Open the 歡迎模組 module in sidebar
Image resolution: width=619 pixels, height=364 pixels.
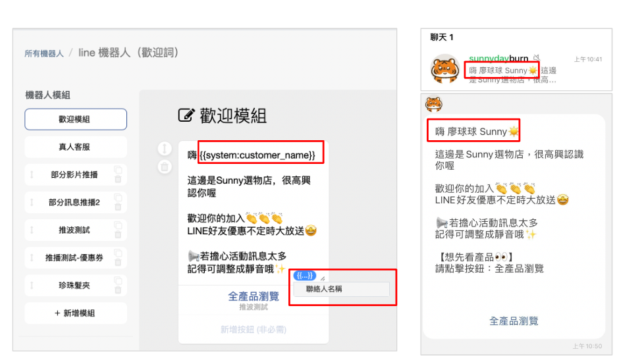[x=76, y=119]
